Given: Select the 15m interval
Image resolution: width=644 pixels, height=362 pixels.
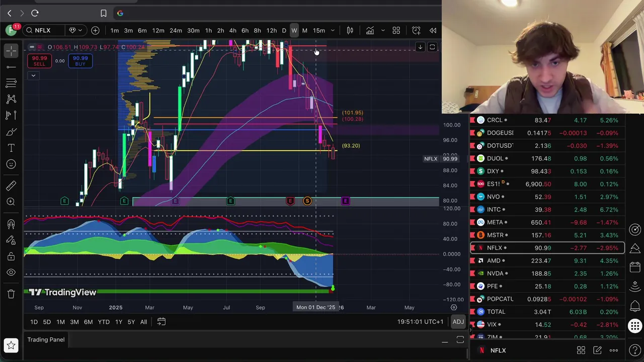Looking at the screenshot, I should click(x=319, y=31).
